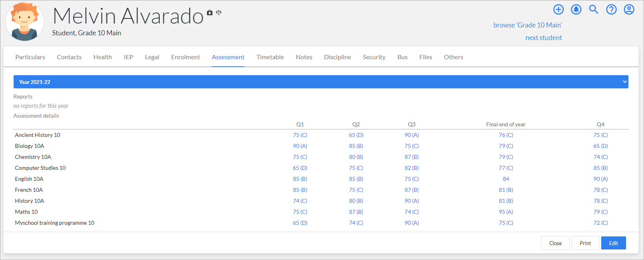
Task: Click the add (plus circle) icon
Action: click(559, 9)
